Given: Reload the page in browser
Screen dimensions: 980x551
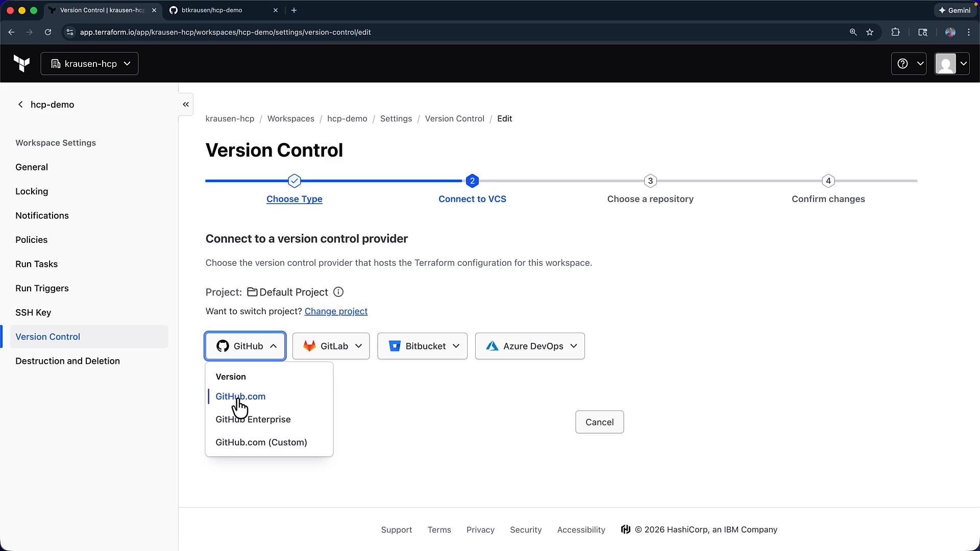Looking at the screenshot, I should coord(48,32).
